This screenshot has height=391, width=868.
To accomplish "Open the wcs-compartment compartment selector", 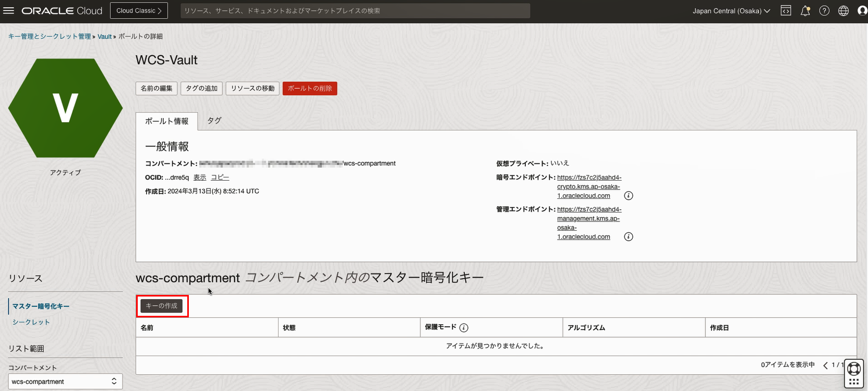I will pos(65,382).
